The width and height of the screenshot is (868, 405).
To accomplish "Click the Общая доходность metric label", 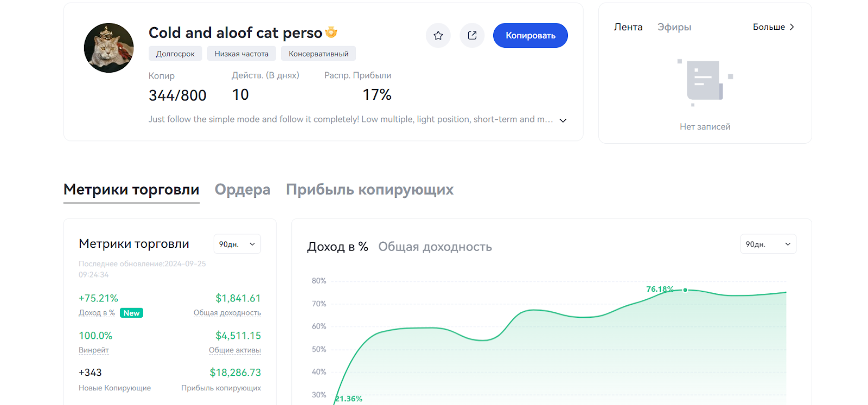I will click(227, 313).
